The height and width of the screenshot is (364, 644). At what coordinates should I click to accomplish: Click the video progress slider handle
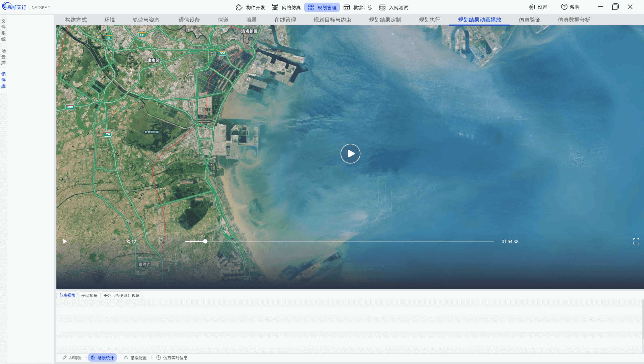tap(205, 242)
